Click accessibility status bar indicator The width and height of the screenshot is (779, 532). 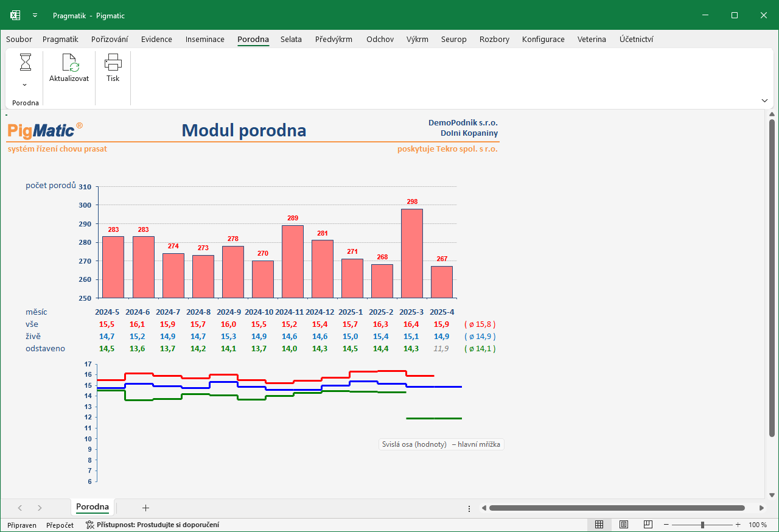pos(153,525)
